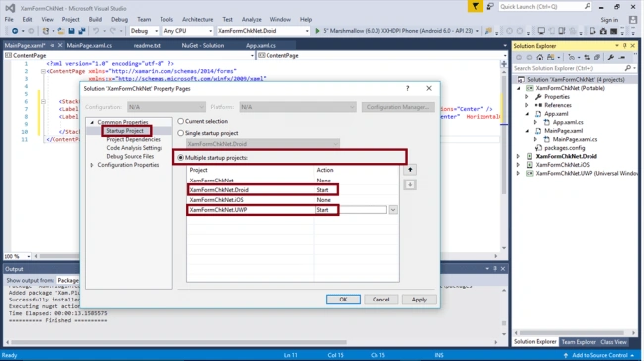Switch to the App.xaml.cs tab
The height and width of the screenshot is (361, 644).
coord(261,46)
